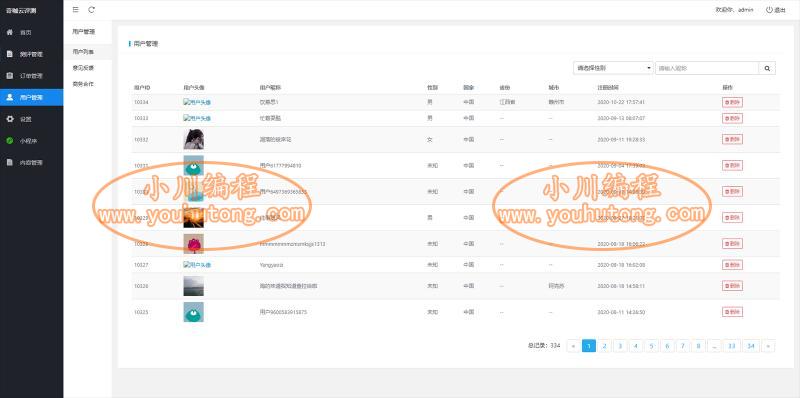Click the refresh icon in top bar
The width and height of the screenshot is (800, 398).
point(91,10)
